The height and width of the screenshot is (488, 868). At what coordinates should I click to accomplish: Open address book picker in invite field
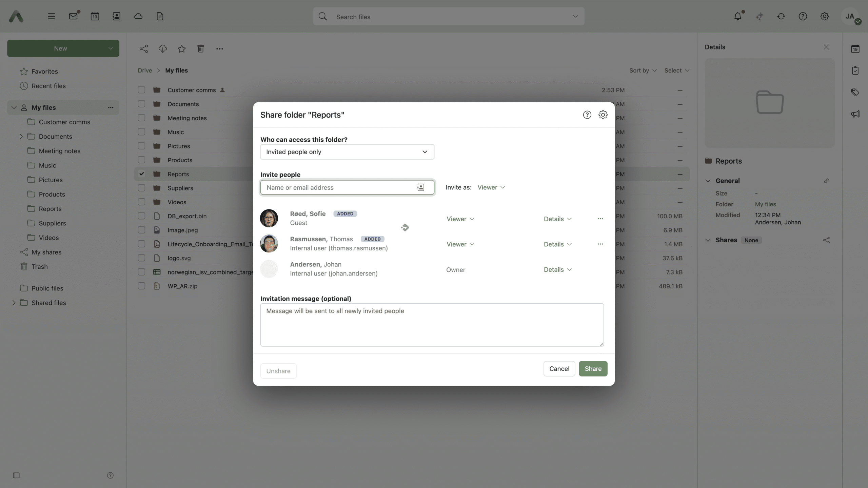pyautogui.click(x=420, y=187)
